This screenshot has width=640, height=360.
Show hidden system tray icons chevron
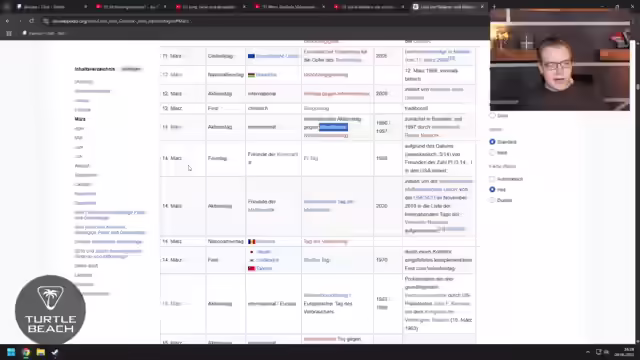(x=588, y=352)
